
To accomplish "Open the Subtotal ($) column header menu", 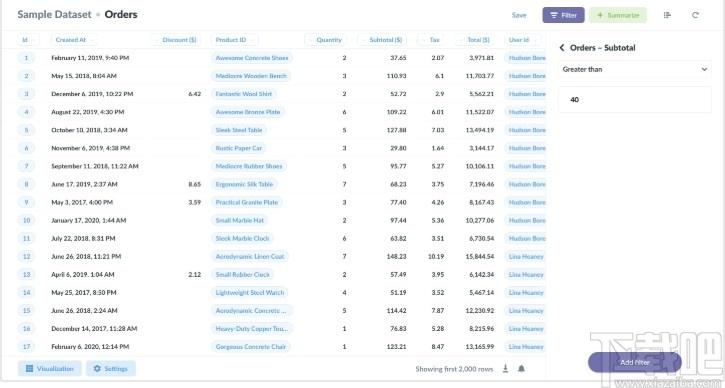I will coord(384,40).
